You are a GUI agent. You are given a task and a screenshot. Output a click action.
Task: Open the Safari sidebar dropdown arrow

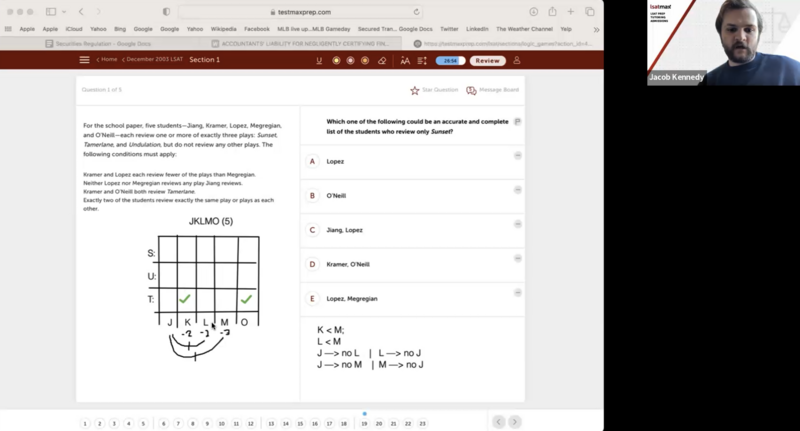(64, 12)
